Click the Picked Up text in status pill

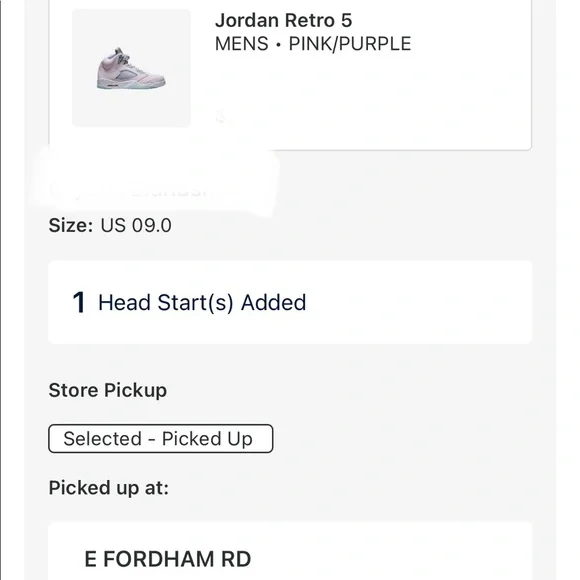pos(207,439)
